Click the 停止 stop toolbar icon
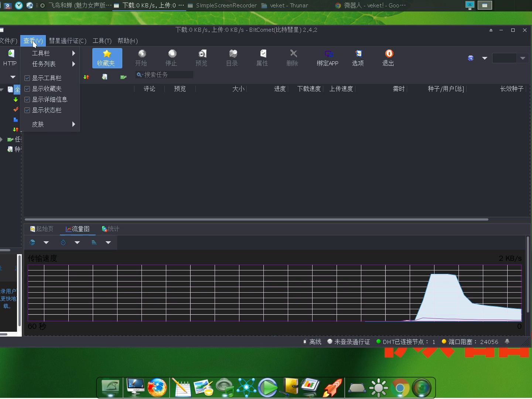This screenshot has width=532, height=399. coord(172,58)
